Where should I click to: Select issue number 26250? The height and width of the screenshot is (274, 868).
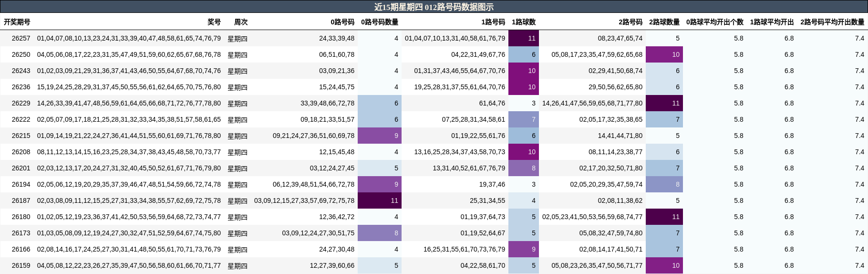pyautogui.click(x=21, y=54)
